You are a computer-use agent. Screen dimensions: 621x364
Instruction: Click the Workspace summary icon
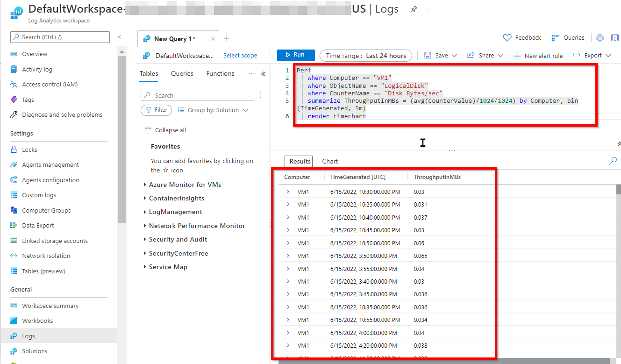[x=14, y=306]
